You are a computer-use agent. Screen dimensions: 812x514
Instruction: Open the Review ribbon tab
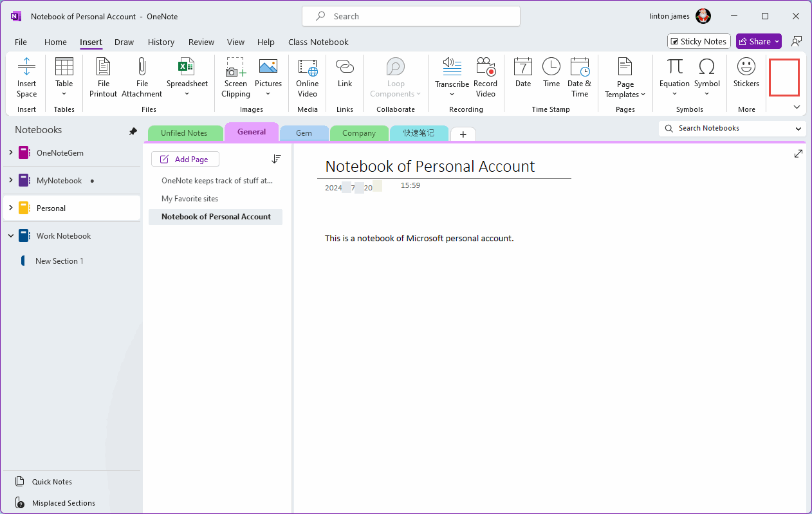[201, 42]
